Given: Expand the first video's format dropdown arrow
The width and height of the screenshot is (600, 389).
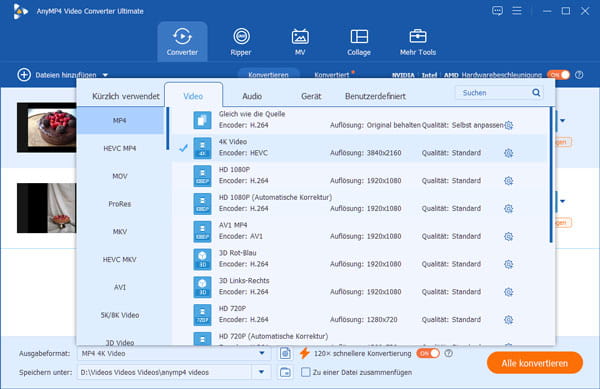Looking at the screenshot, I should pyautogui.click(x=562, y=120).
